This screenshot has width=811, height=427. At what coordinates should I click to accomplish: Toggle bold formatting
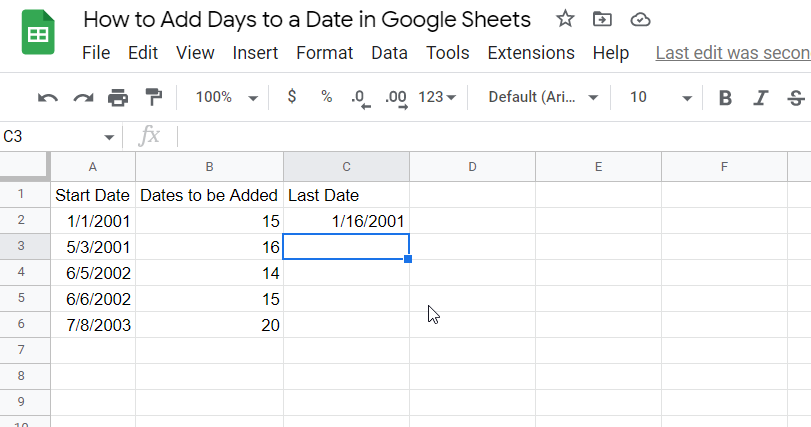click(725, 97)
